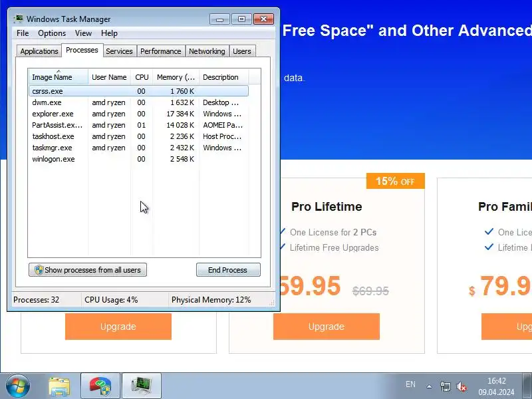Open the File menu
Image resolution: width=532 pixels, height=399 pixels.
23,33
